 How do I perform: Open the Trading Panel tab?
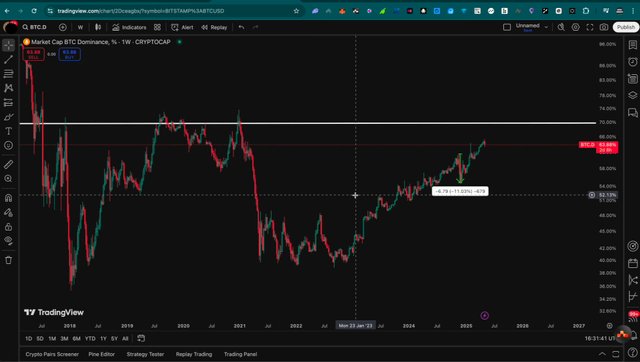pyautogui.click(x=240, y=354)
